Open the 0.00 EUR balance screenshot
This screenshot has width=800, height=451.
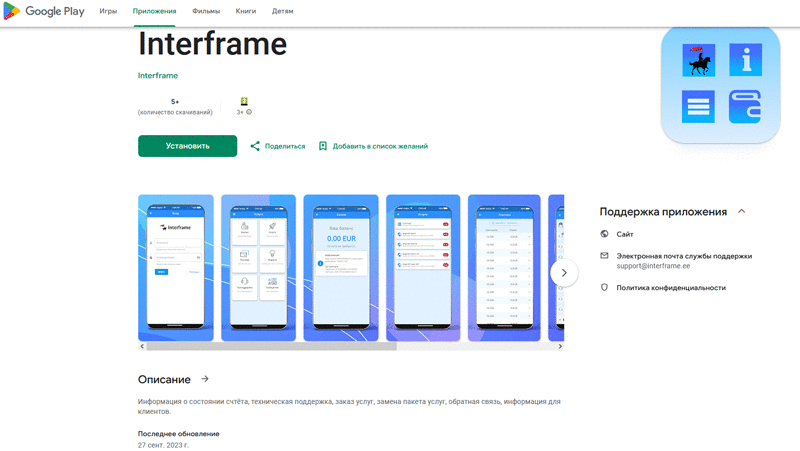pyautogui.click(x=341, y=268)
